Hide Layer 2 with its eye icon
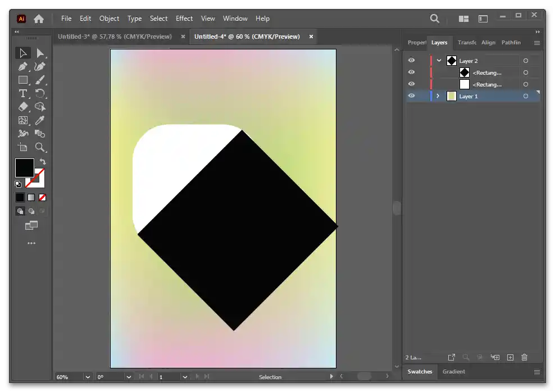This screenshot has width=555, height=392. (411, 61)
